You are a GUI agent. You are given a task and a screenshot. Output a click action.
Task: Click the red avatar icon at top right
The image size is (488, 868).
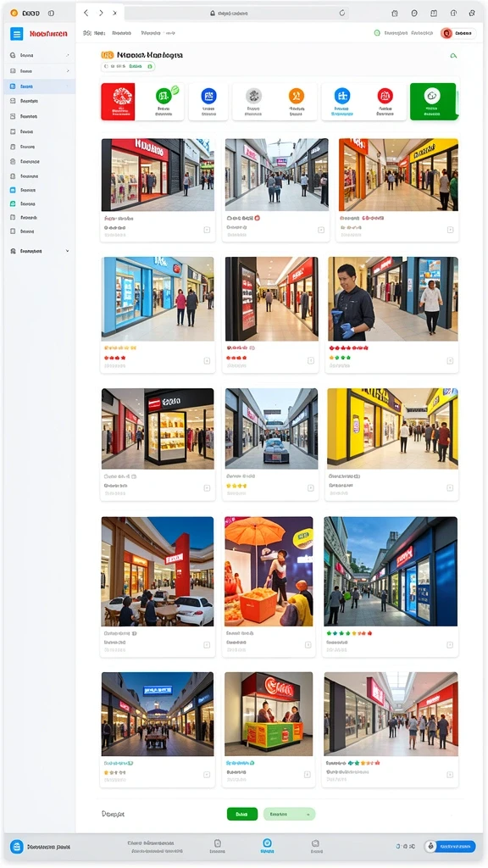[446, 33]
